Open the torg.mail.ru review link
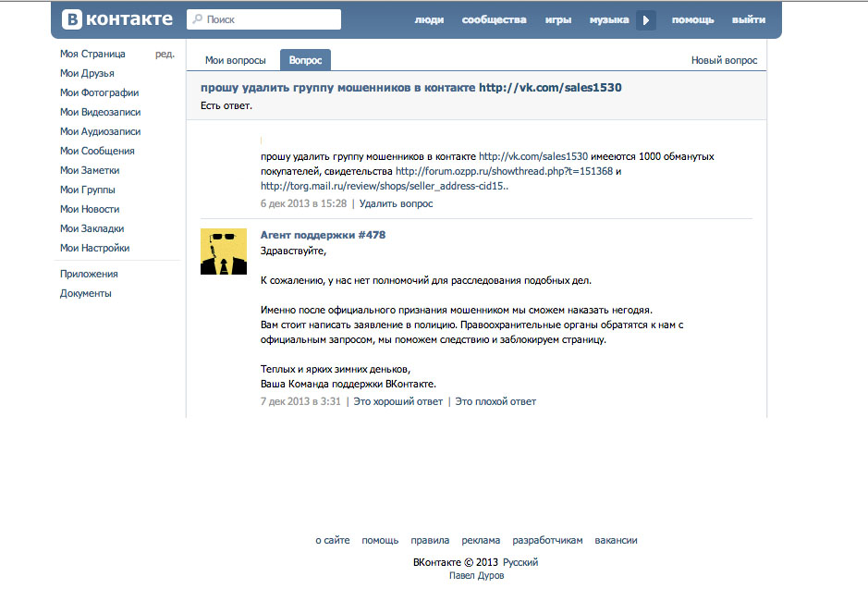Screen dimensions: 868x613 pos(385,186)
